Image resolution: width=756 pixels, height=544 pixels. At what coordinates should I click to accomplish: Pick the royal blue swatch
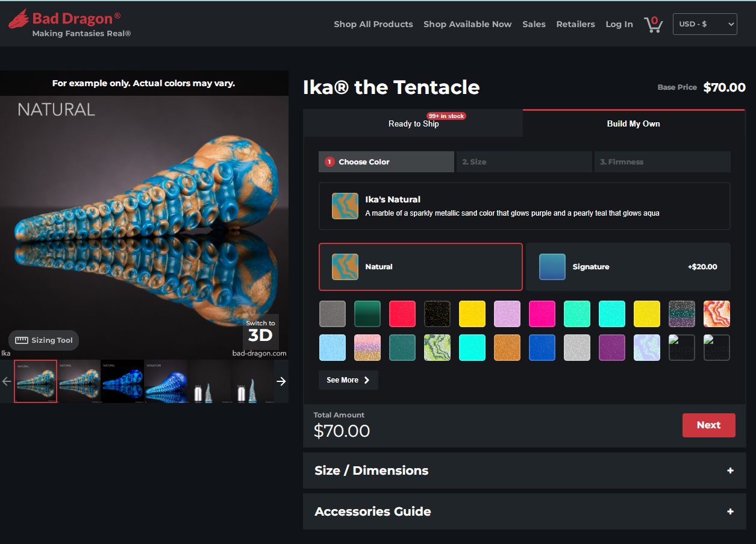[x=542, y=348]
